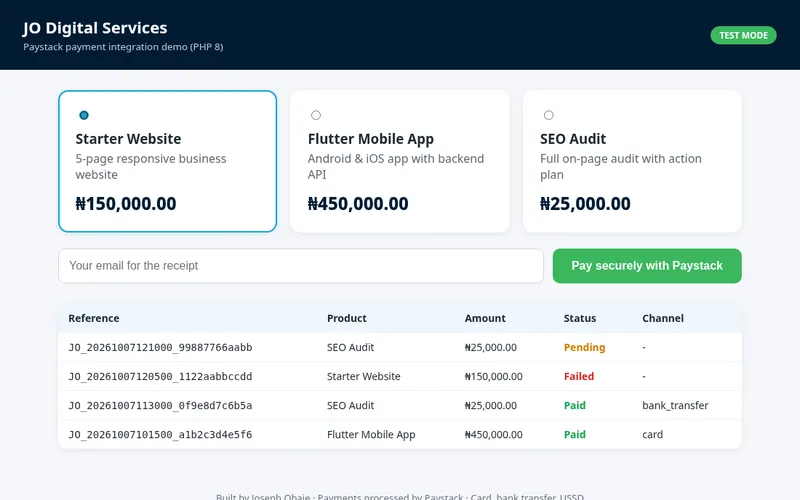Select the Starter Website radio button

point(84,115)
